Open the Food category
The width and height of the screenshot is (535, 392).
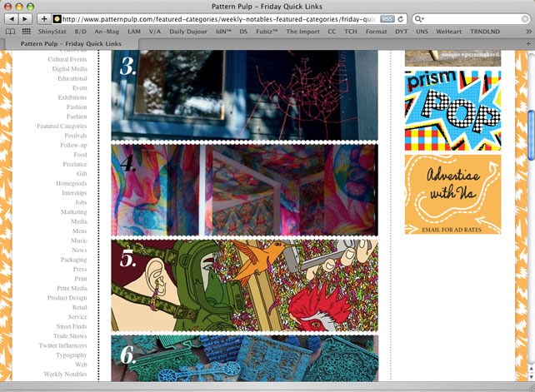[x=80, y=155]
